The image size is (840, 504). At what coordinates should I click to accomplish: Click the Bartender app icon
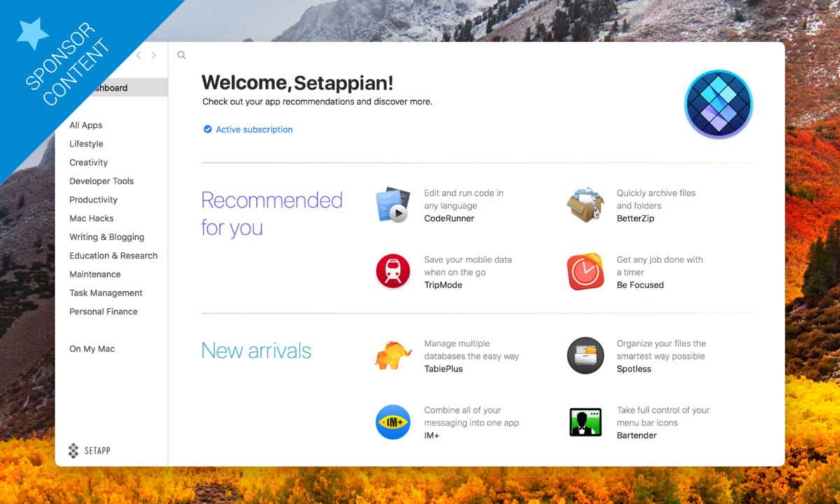pos(585,422)
